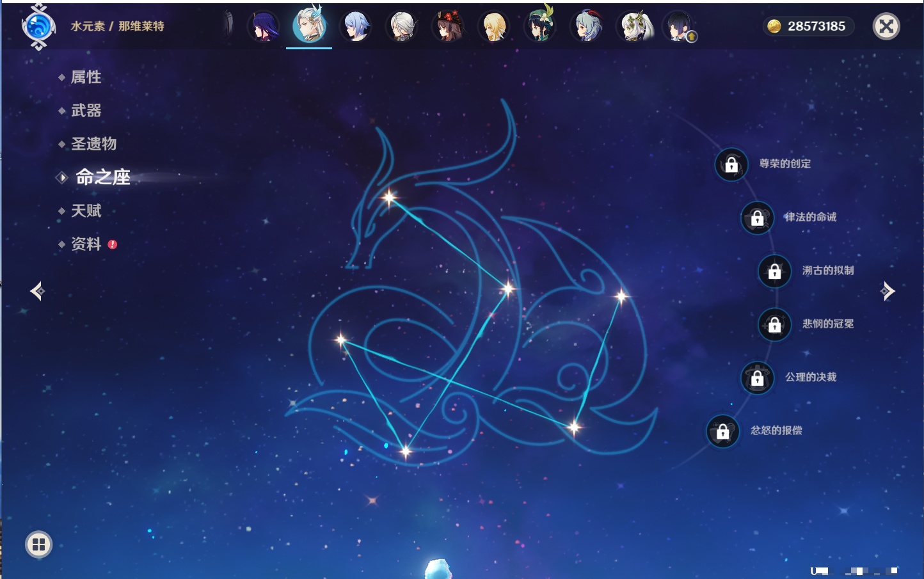This screenshot has width=924, height=579.
Task: Open the grid menu button at bottom left
Action: 38,544
